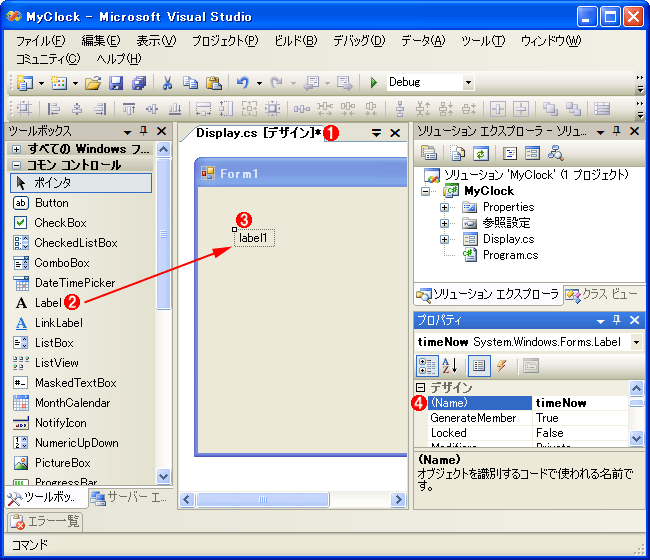This screenshot has height=560, width=650.
Task: Collapse the デザイン property category
Action: tap(420, 388)
